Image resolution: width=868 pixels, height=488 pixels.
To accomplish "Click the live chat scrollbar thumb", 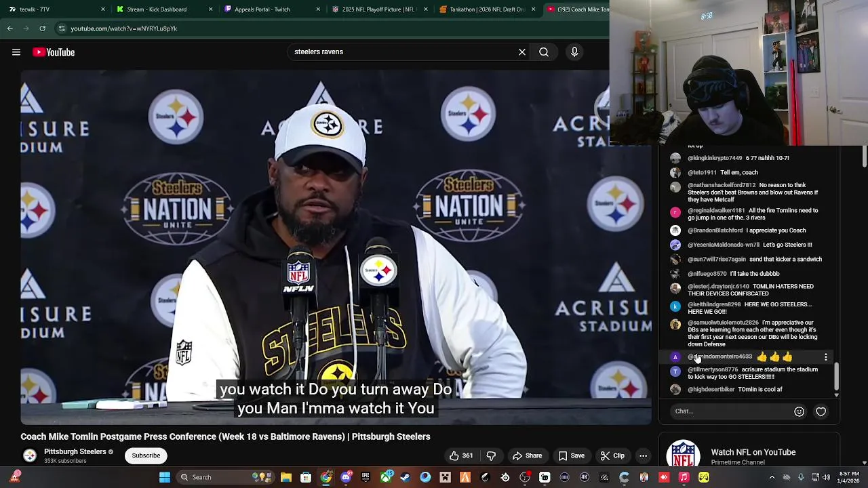I will pos(836,376).
